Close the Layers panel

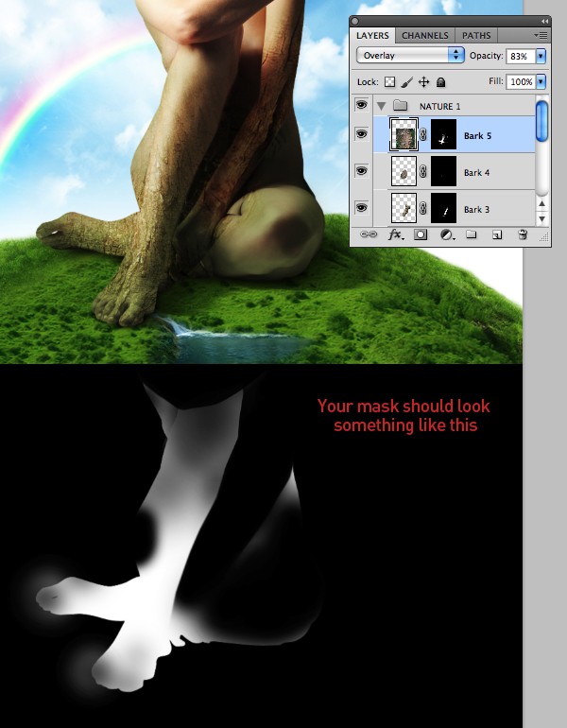tap(355, 21)
